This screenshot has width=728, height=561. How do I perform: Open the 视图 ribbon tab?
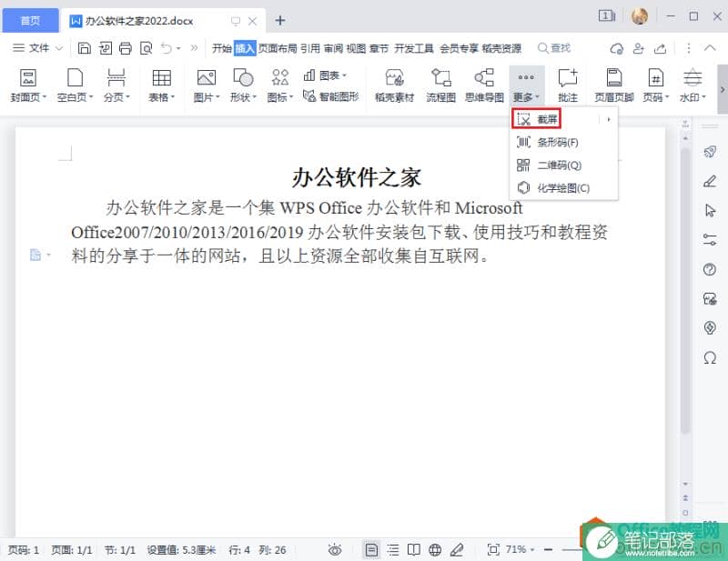coord(356,48)
